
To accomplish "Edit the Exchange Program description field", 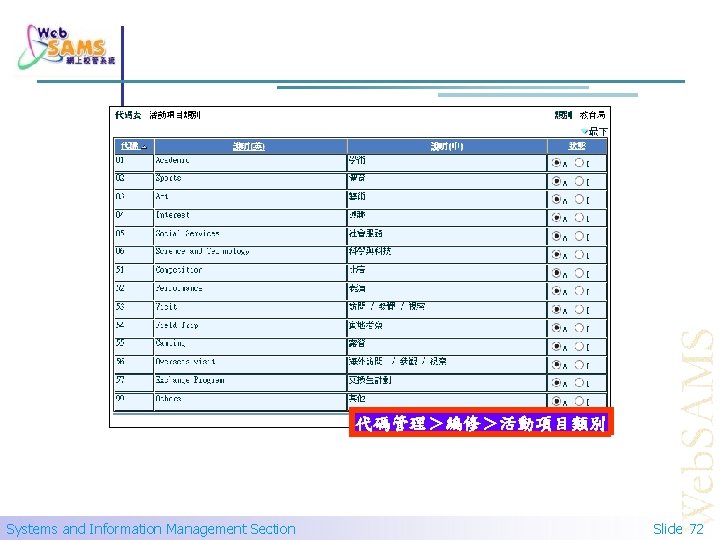I will tap(250, 383).
